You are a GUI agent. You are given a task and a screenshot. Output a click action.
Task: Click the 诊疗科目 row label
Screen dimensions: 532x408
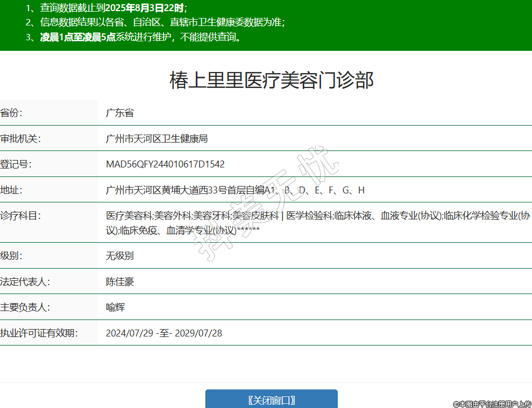21,216
